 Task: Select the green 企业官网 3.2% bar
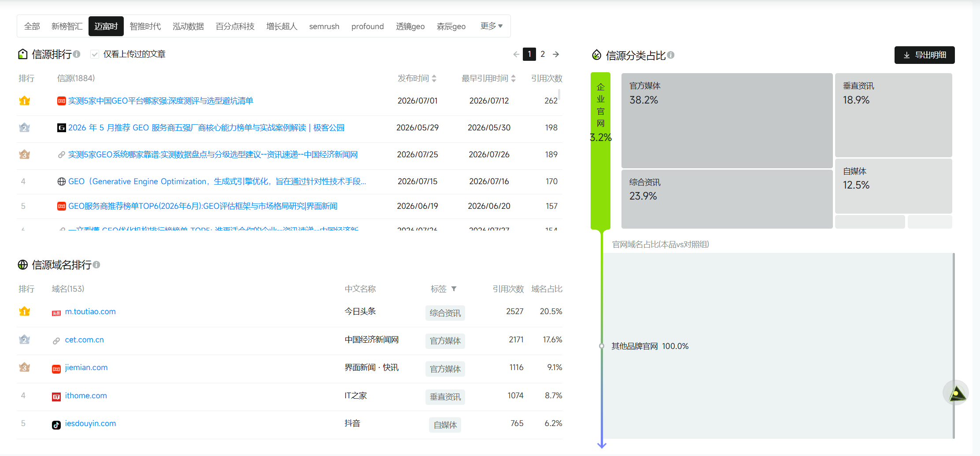point(600,151)
